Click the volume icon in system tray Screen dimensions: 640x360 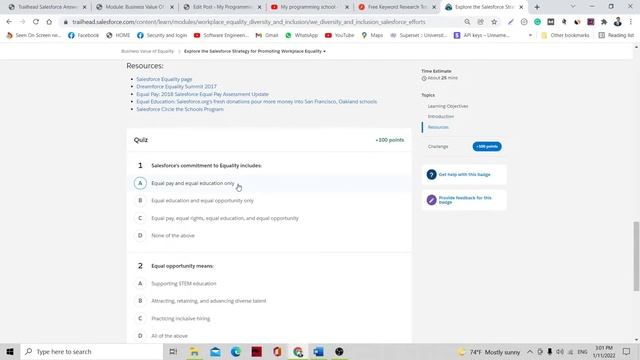coord(560,351)
